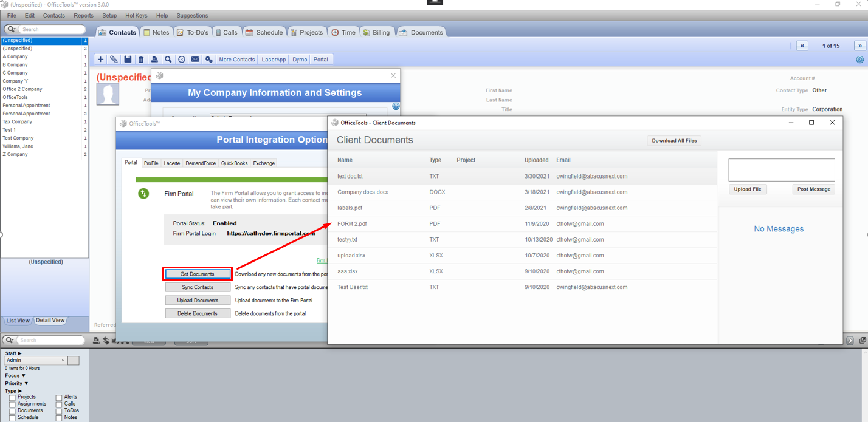Click the print icon in the contacts toolbar
Screen dimensions: 868x422
154,60
